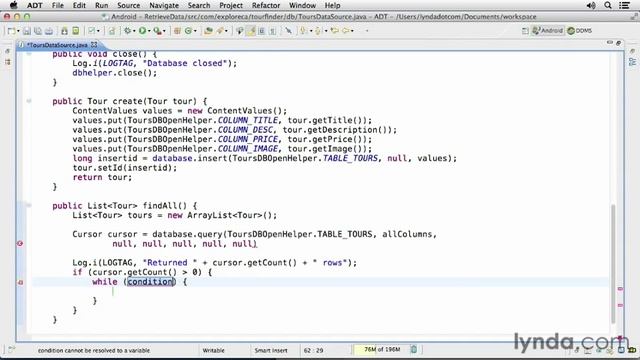Click the 'Smart Insert' status bar entry
The image size is (640, 360).
271,350
